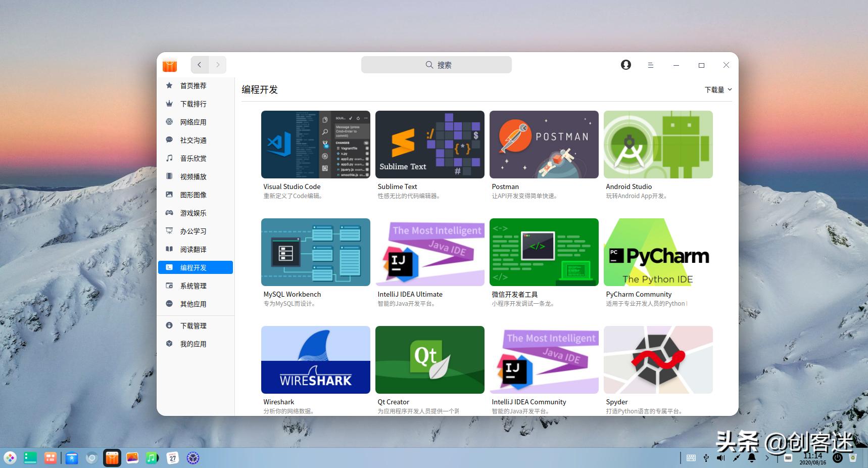868x468 pixels.
Task: Toggle the onscreen keyboard tray icon
Action: (691, 458)
